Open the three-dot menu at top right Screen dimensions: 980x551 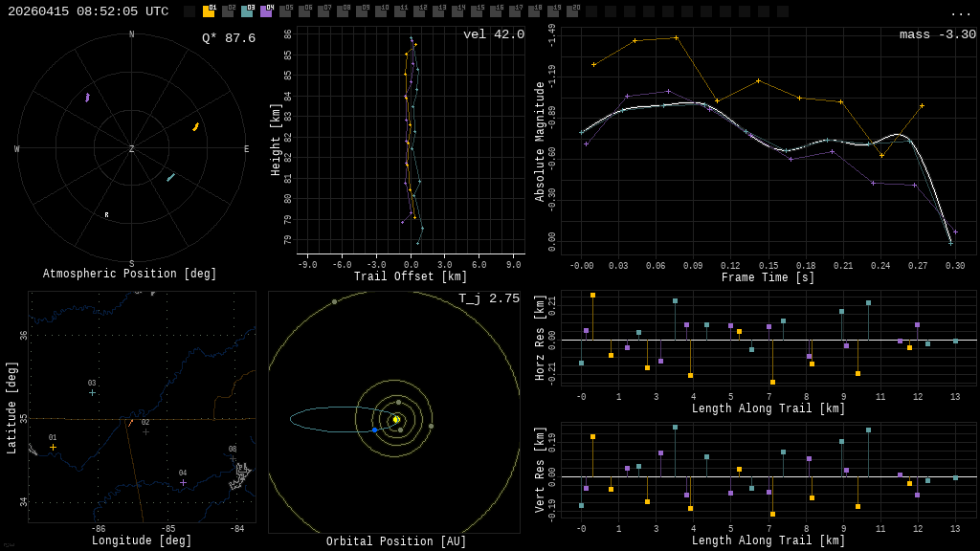pyautogui.click(x=960, y=12)
